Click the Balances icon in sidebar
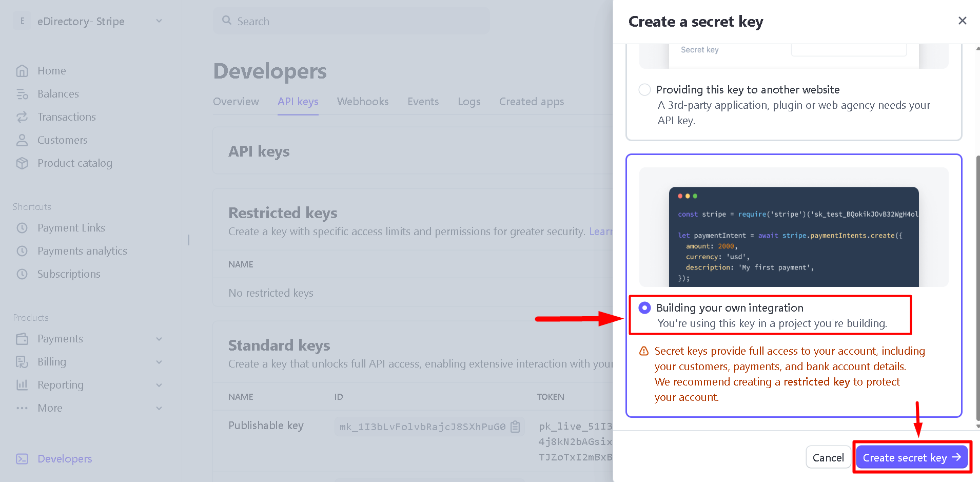 [x=22, y=94]
